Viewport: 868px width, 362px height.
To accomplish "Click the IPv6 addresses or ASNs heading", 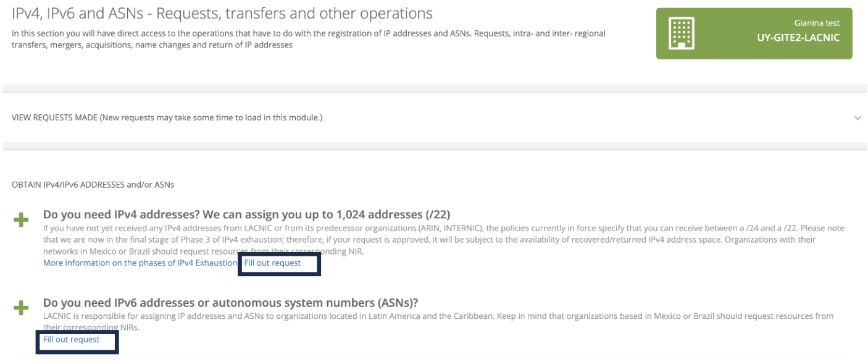I will (230, 303).
